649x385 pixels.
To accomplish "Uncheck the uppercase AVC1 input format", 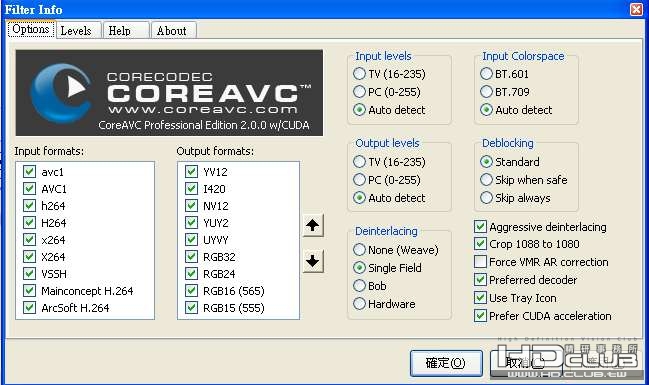I will [x=29, y=188].
